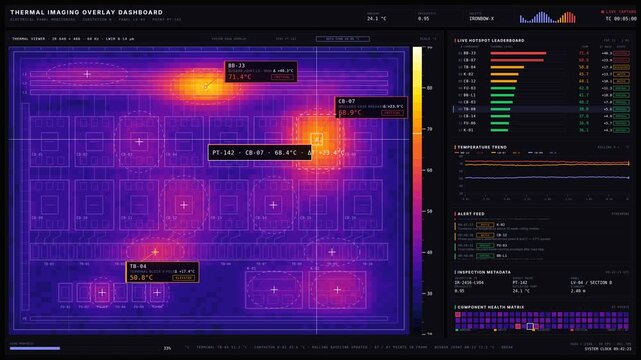Click the LIVE CAPTURE indicator

pyautogui.click(x=619, y=12)
